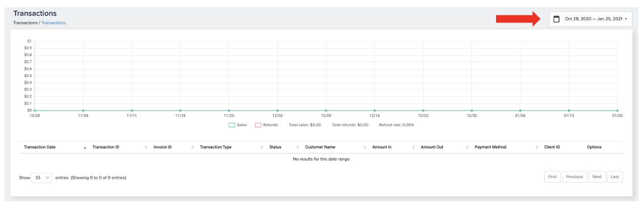Go to the First page
Image resolution: width=644 pixels, height=207 pixels.
tap(552, 176)
